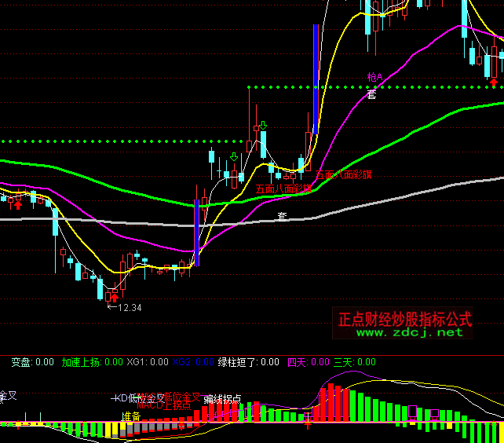
Task: Click the red up arrow at top-right candles
Action: (x=493, y=79)
